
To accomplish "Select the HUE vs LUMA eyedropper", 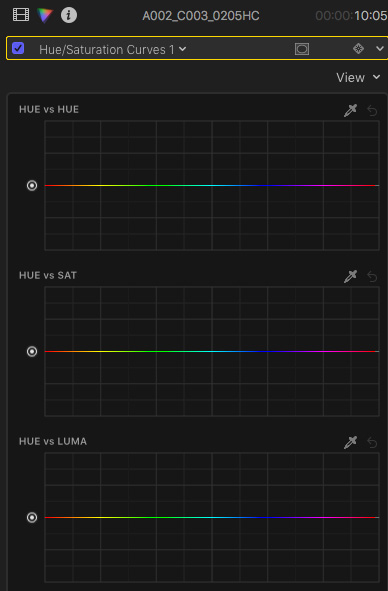I will [x=350, y=442].
